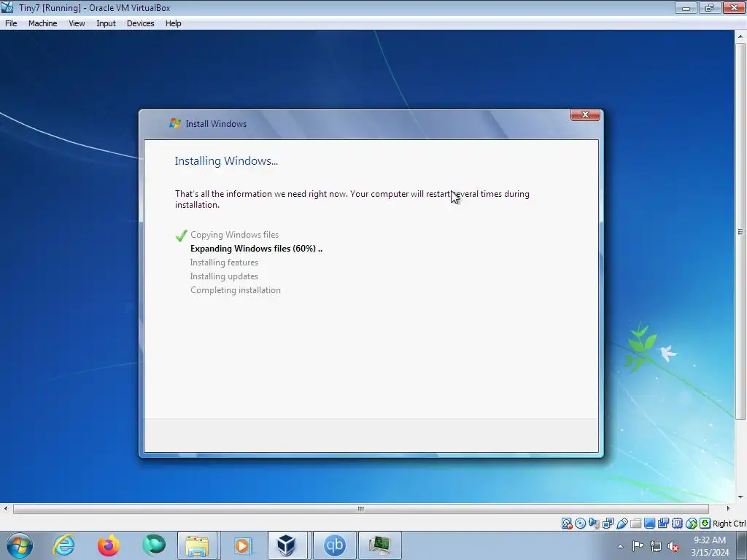
Task: Open the Help menu
Action: pos(173,23)
